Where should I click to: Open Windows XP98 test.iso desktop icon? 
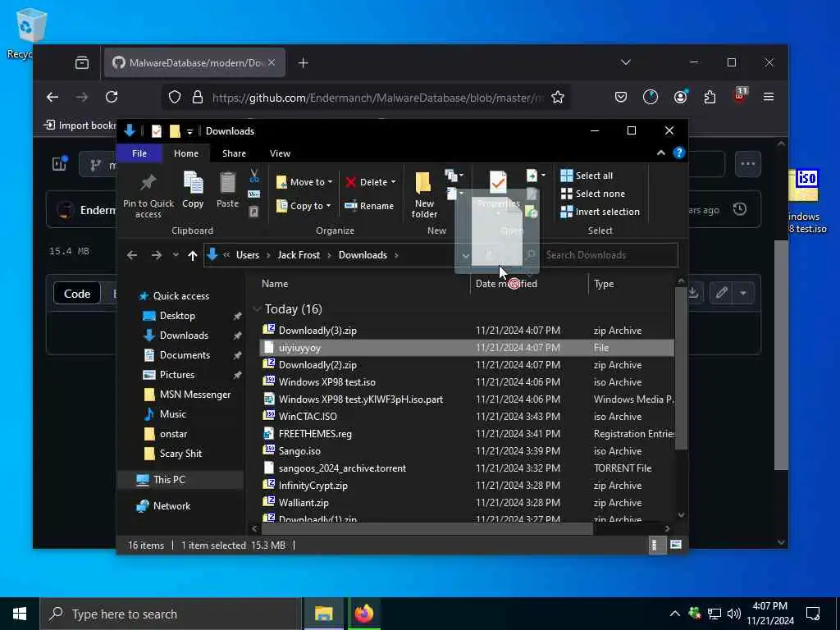click(x=807, y=200)
